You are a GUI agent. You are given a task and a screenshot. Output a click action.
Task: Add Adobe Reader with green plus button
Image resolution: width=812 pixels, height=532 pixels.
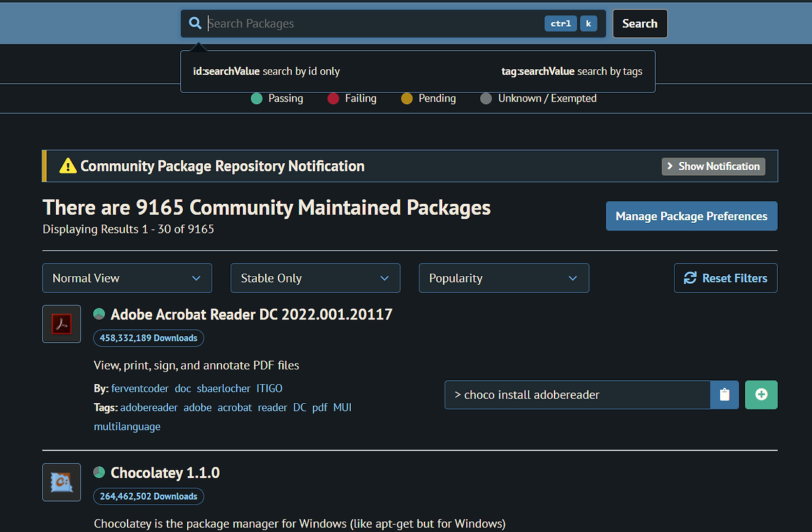pos(761,395)
